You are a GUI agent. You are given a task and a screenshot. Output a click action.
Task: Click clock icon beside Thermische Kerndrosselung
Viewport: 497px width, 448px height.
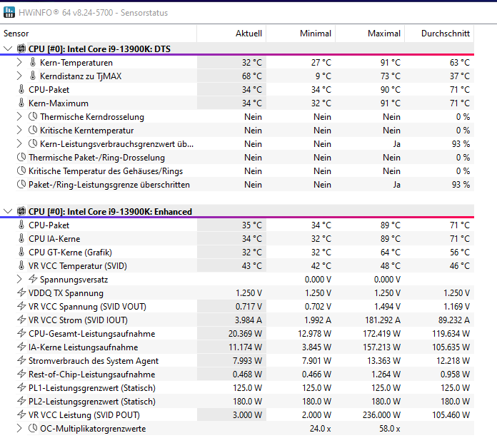pyautogui.click(x=33, y=116)
